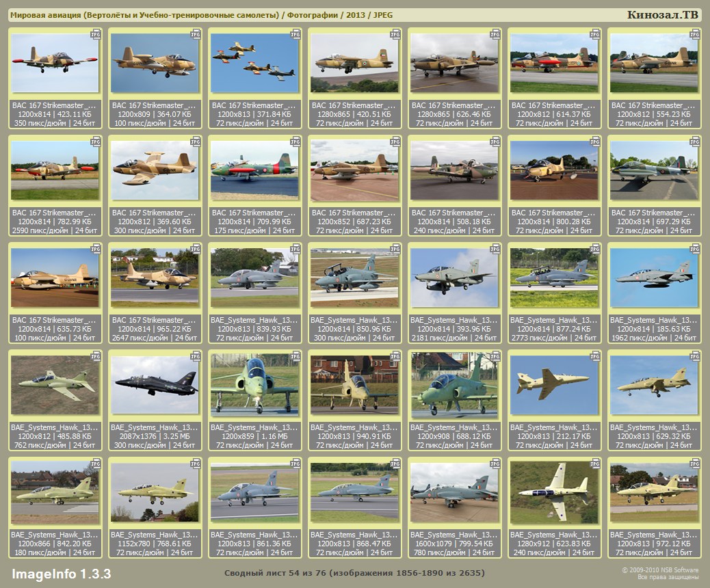
Task: Click the JPG badge on the 972.12 КБ Hawk thumbnail
Action: (x=695, y=463)
